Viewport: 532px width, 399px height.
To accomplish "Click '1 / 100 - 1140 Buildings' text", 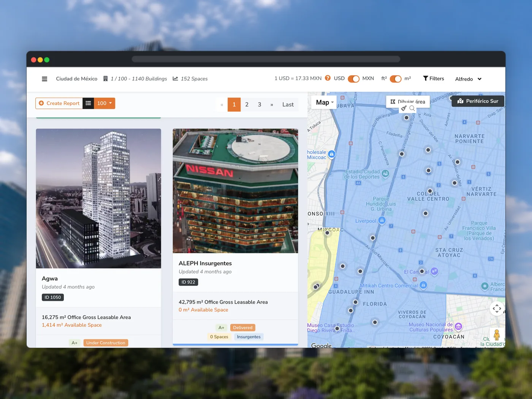I will pos(139,79).
